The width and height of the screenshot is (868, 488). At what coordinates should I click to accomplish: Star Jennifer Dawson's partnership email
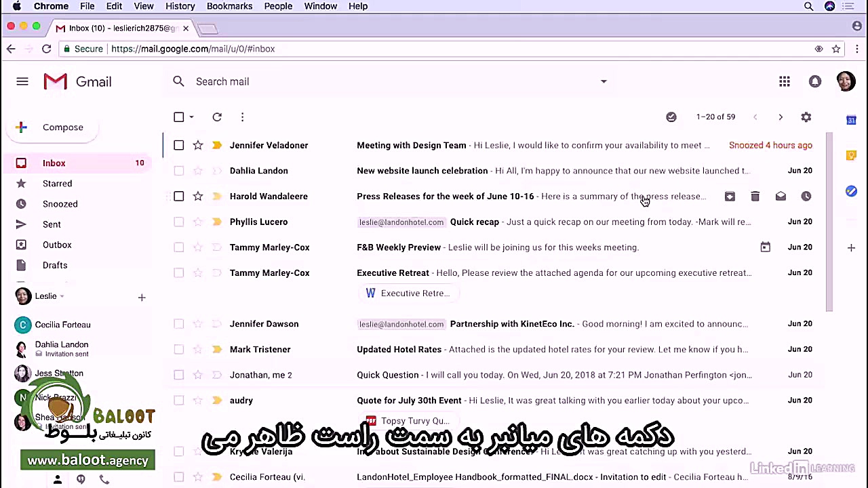coord(197,323)
